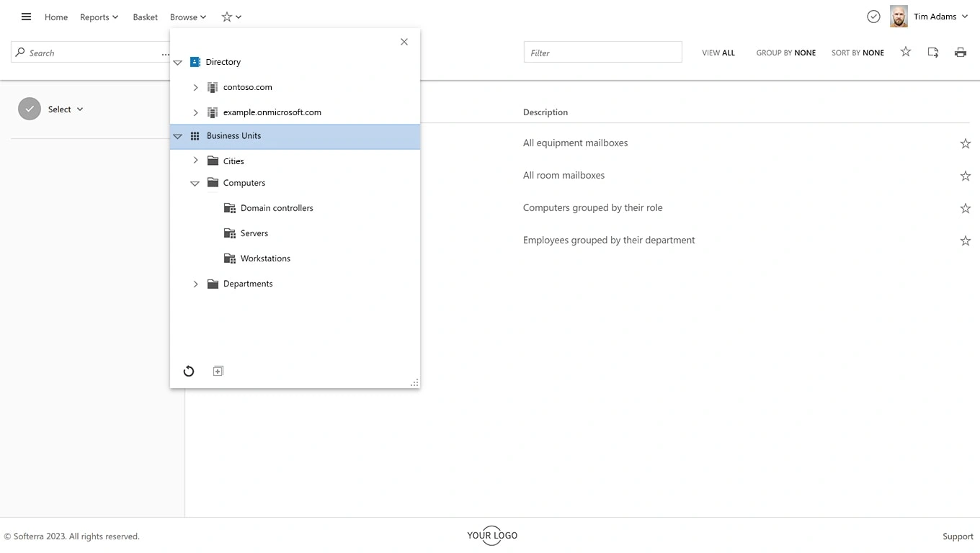Expand the Departments folder
The image size is (980, 553).
pos(195,284)
